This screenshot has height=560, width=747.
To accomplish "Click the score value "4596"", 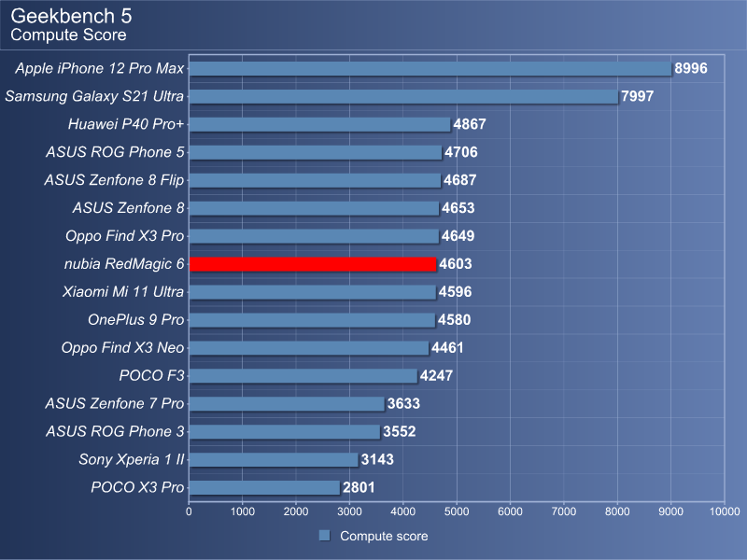I will 455,292.
